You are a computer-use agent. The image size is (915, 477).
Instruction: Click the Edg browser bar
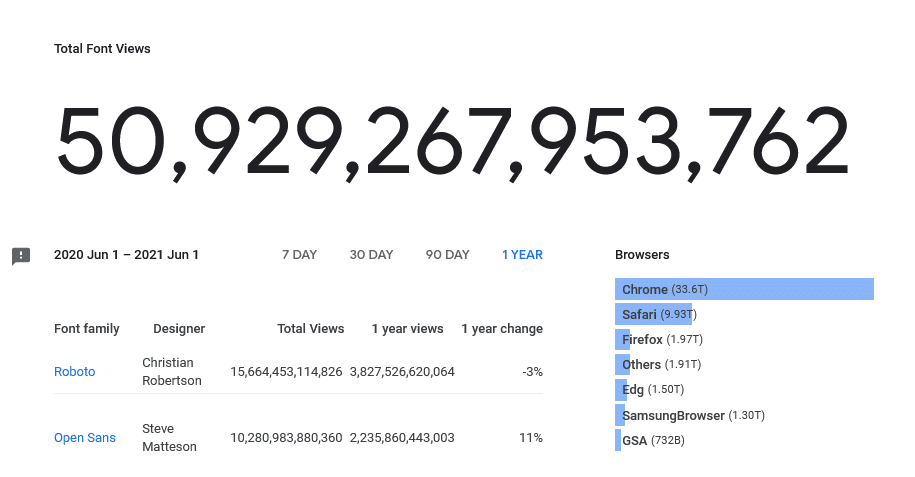621,389
